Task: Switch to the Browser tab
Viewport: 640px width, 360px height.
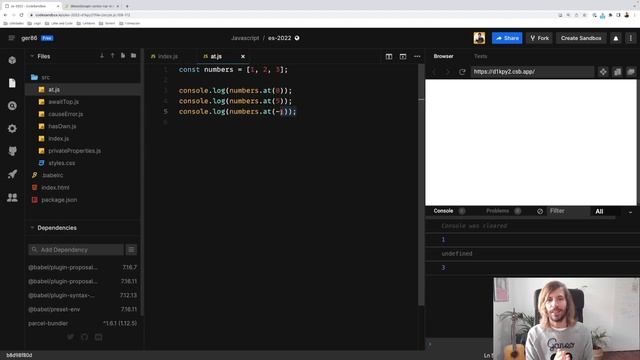Action: (x=444, y=56)
